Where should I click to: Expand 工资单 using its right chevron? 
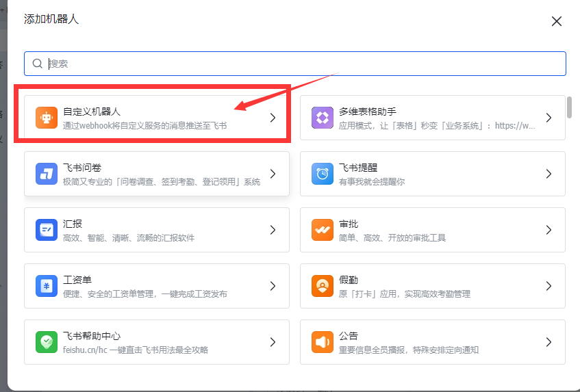coord(273,286)
